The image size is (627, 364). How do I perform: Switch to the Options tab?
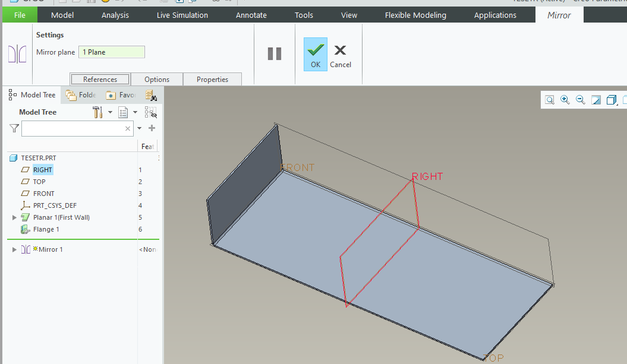(156, 78)
